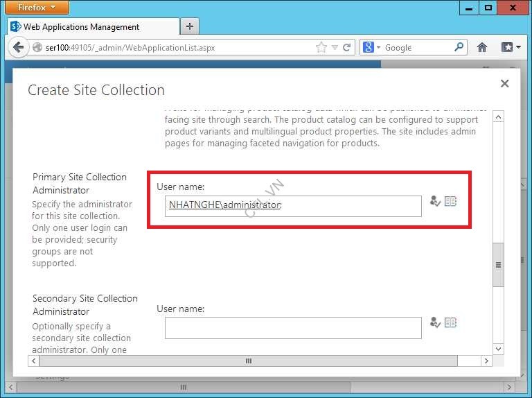
Task: Select the Web Applications Management tab
Action: click(81, 27)
